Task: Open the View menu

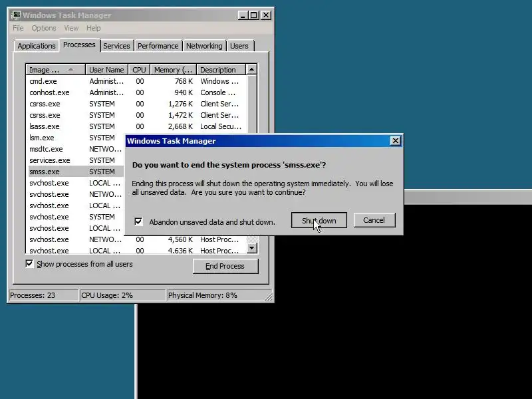Action: [71, 28]
